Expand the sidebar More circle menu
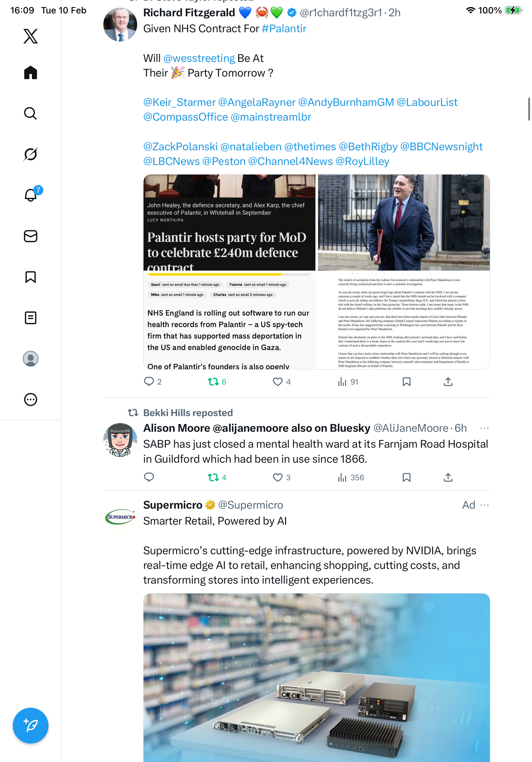532x762 pixels. (31, 399)
